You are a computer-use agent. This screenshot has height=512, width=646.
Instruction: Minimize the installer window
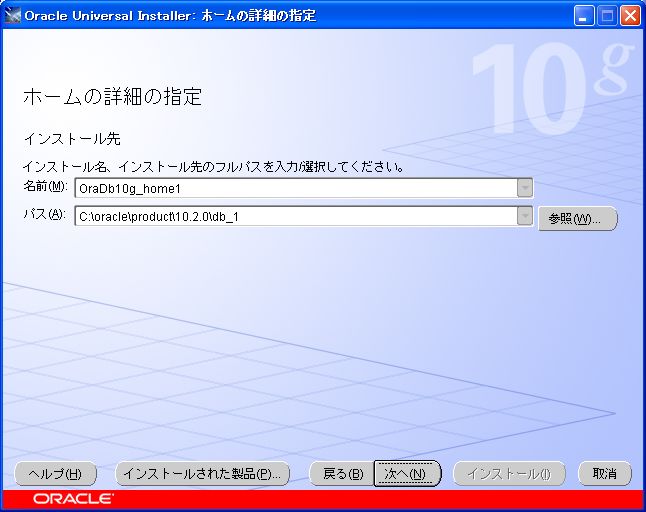[x=583, y=16]
